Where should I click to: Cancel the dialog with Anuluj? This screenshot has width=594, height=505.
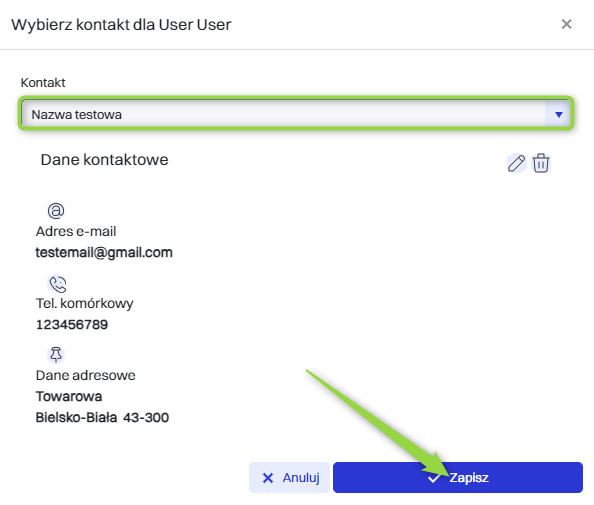[x=289, y=478]
